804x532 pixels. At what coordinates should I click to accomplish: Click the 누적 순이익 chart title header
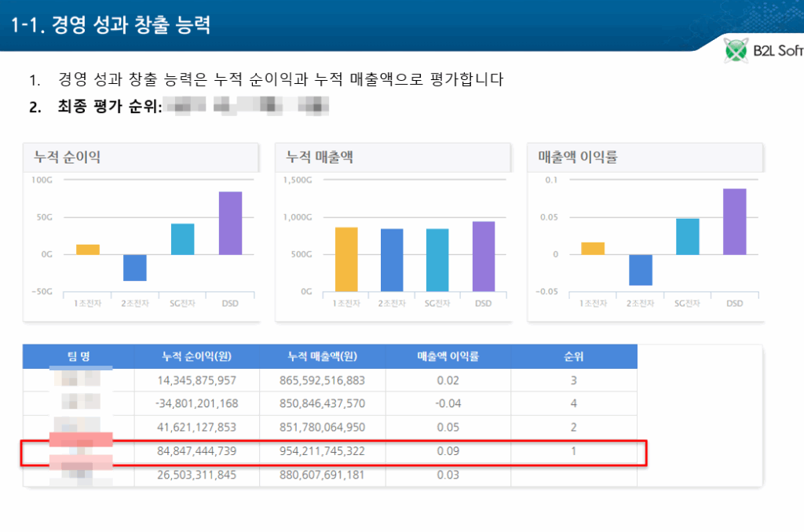click(141, 157)
